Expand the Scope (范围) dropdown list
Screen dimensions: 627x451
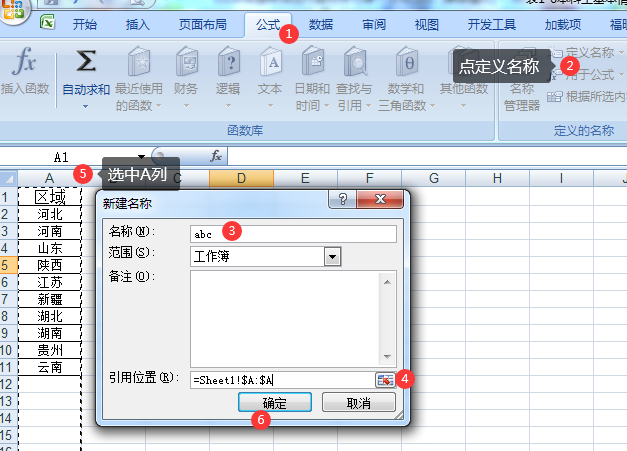(333, 257)
